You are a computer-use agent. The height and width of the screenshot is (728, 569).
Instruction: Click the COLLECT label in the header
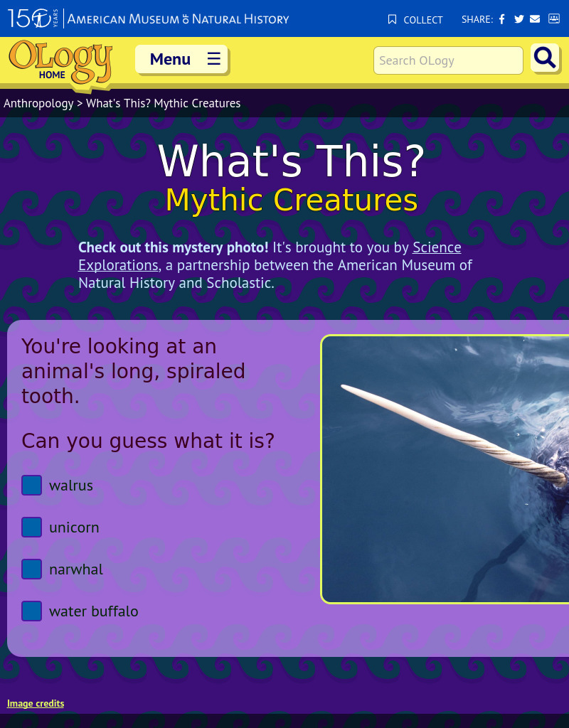(423, 20)
